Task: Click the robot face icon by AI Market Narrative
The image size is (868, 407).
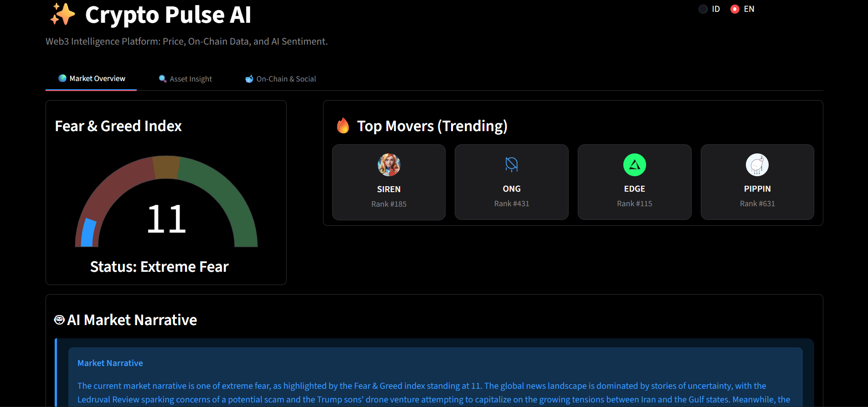Action: 59,320
